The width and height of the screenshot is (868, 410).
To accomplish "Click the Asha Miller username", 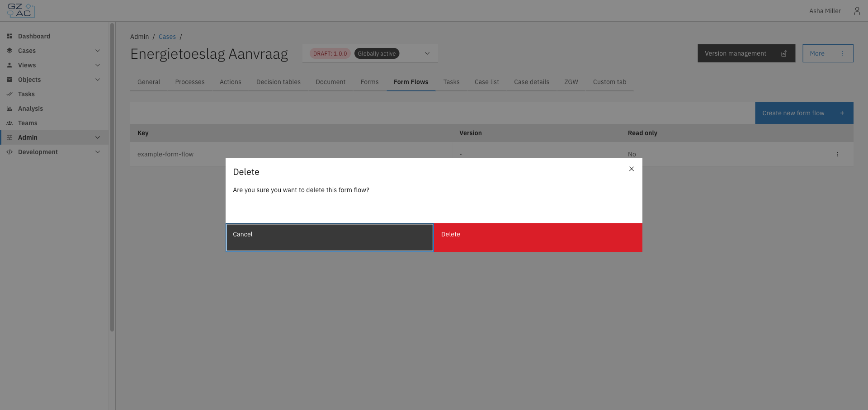I will pyautogui.click(x=825, y=11).
